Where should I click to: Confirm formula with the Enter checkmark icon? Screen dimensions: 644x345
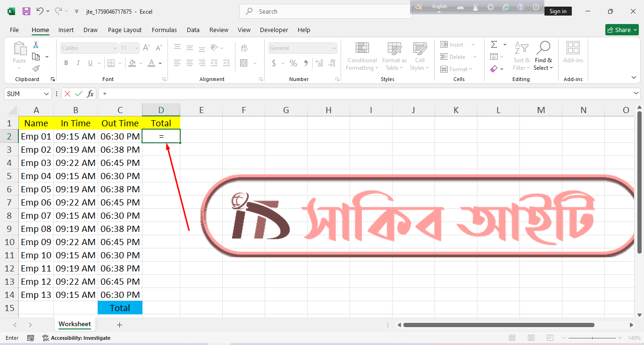tap(79, 94)
